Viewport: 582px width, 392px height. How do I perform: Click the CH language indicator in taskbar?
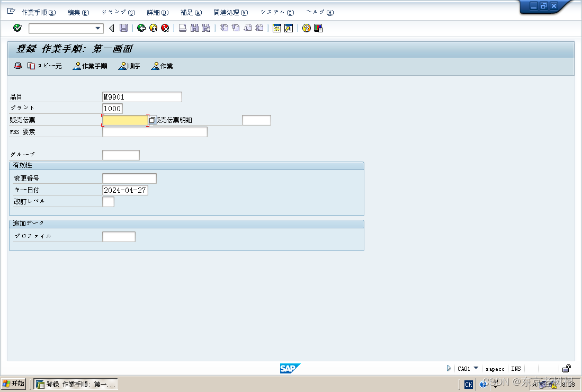click(468, 384)
